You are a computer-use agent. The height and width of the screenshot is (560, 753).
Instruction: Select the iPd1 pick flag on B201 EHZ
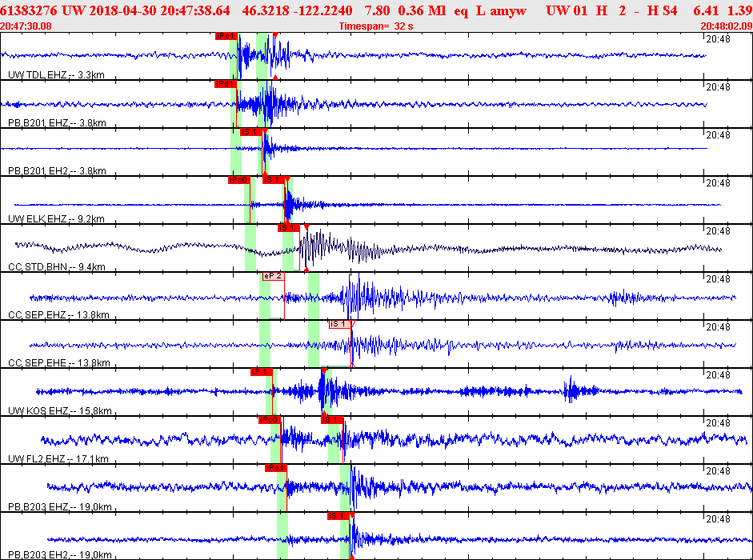point(226,84)
